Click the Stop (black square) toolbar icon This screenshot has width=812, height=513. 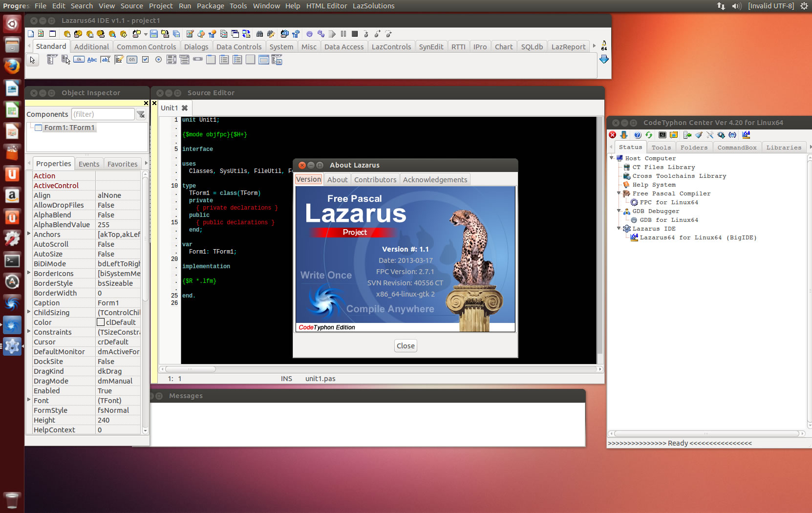coord(355,34)
